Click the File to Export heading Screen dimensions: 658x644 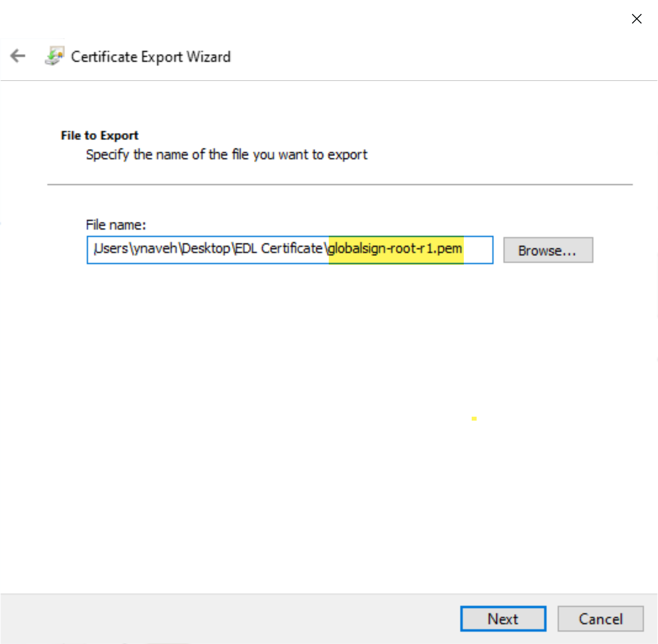pyautogui.click(x=99, y=135)
